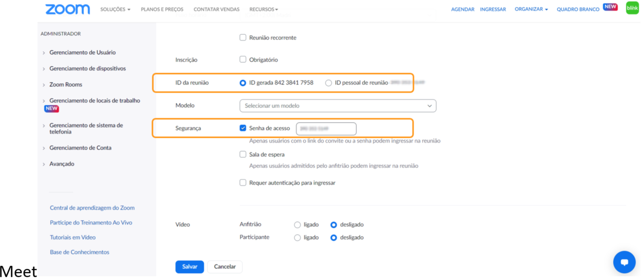Enable the Sala de espera checkbox
The image size is (644, 280).
[x=243, y=154]
